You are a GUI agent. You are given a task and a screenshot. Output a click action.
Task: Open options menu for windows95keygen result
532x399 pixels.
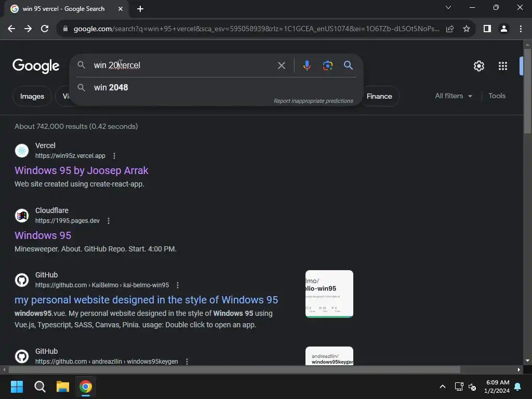pos(187,362)
